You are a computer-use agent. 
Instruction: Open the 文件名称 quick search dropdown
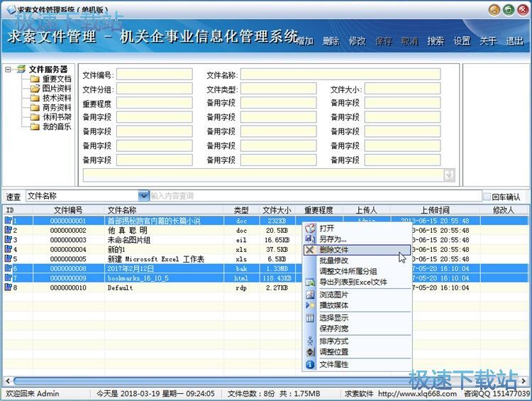point(143,196)
